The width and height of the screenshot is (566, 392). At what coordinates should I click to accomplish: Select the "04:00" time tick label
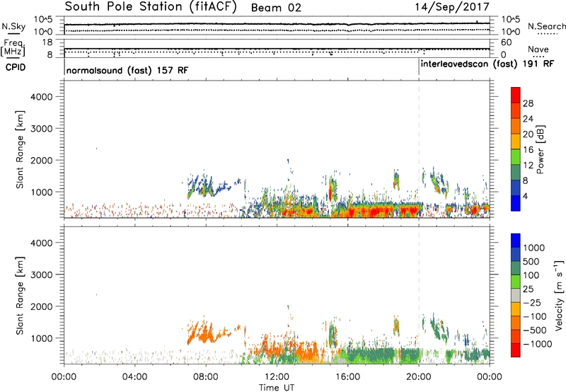(134, 377)
